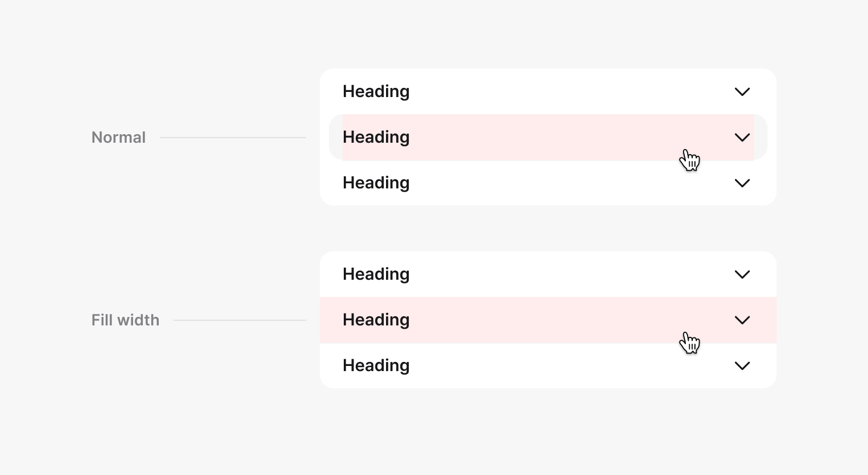Open third Heading text in Normal accordion
The width and height of the screenshot is (868, 475).
pos(376,183)
